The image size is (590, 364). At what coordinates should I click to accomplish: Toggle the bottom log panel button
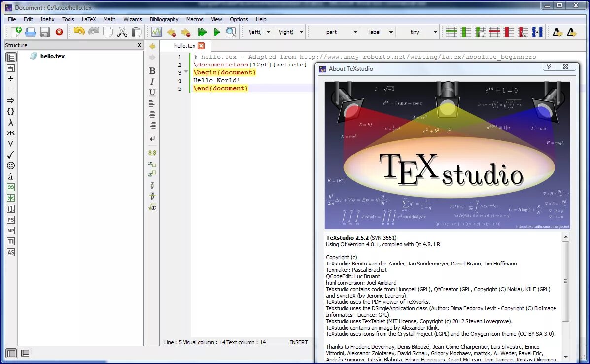(x=25, y=353)
